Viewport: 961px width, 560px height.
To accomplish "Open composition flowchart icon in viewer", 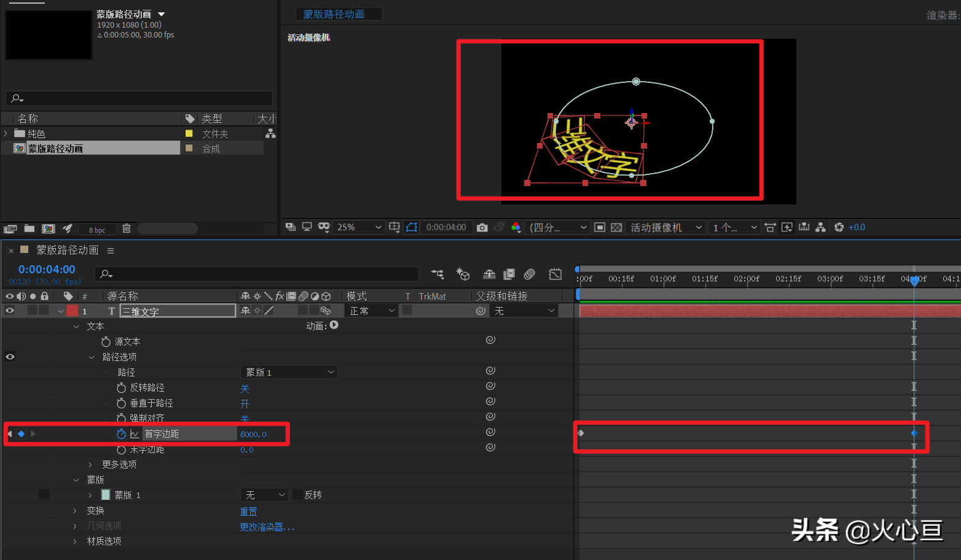I will click(x=820, y=227).
